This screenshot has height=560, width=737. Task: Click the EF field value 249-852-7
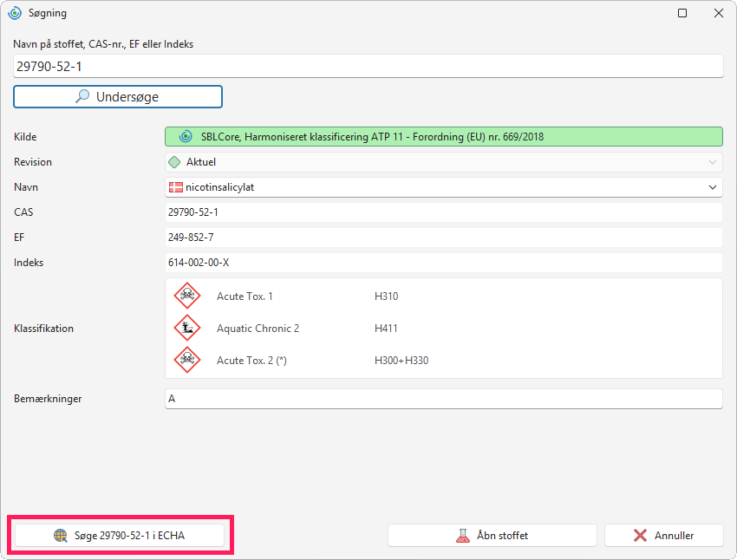[x=444, y=238]
